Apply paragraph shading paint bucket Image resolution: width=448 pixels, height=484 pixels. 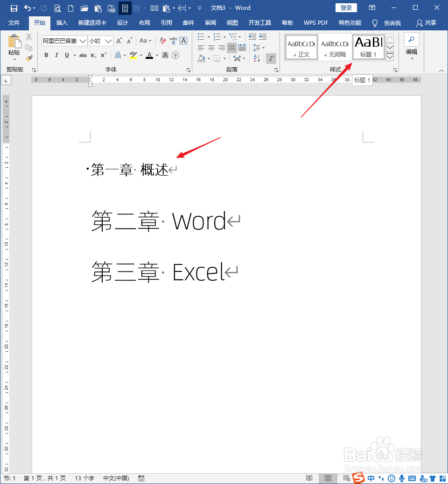(x=201, y=58)
